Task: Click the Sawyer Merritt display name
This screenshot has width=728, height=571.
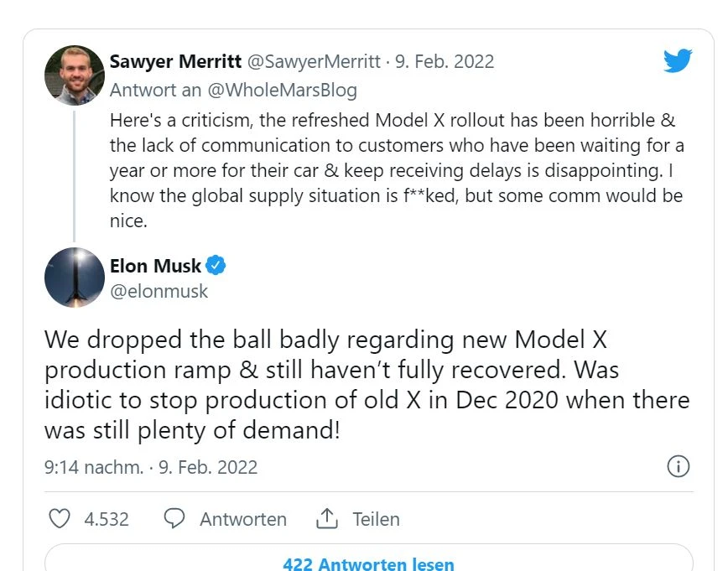Action: 174,61
